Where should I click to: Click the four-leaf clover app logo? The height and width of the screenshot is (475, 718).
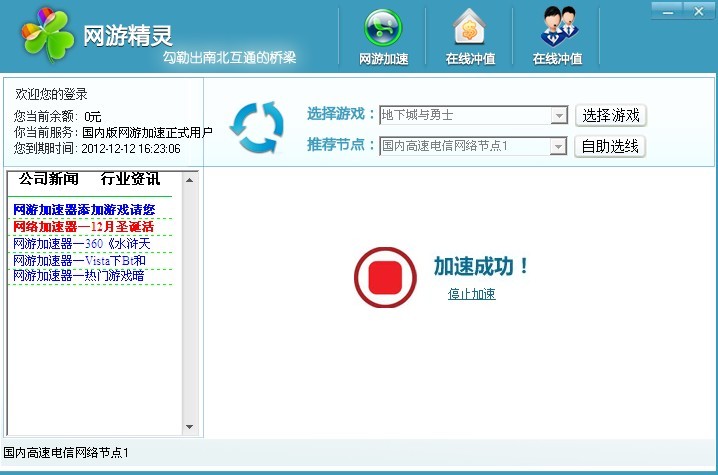[47, 35]
